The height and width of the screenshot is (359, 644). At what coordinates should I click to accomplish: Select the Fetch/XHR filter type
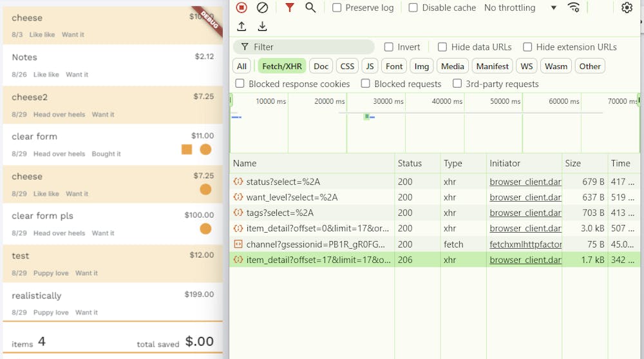coord(281,66)
